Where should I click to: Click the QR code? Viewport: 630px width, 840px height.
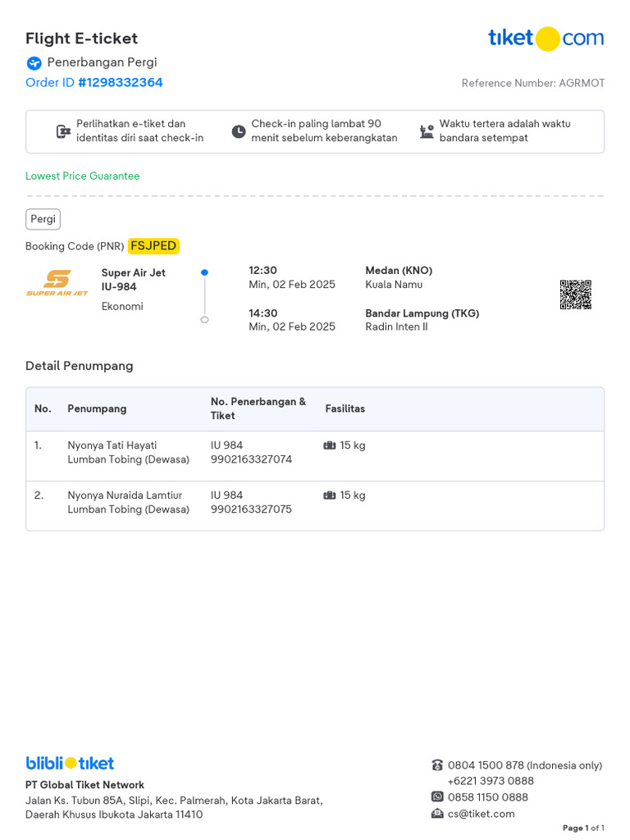pos(575,294)
